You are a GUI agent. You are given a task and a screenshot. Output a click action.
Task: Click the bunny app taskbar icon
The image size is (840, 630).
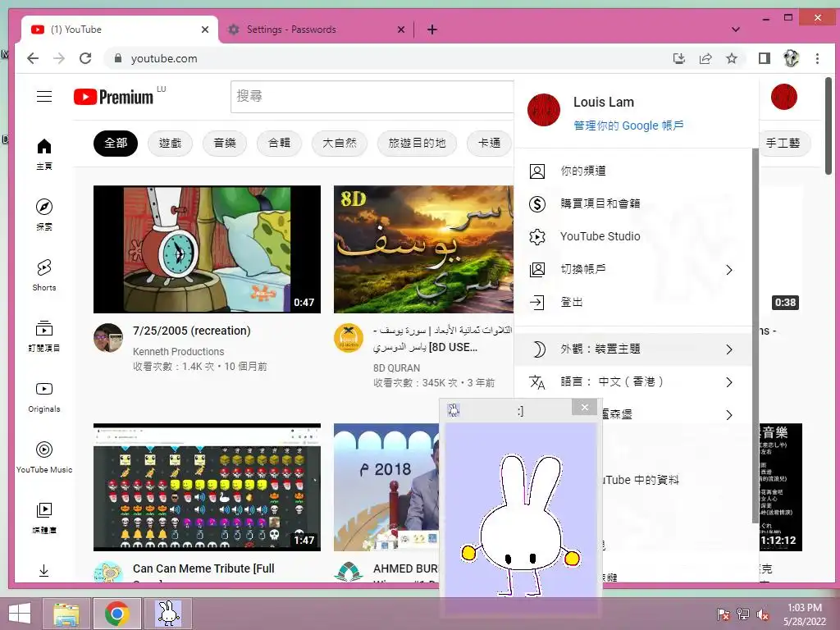coord(168,614)
